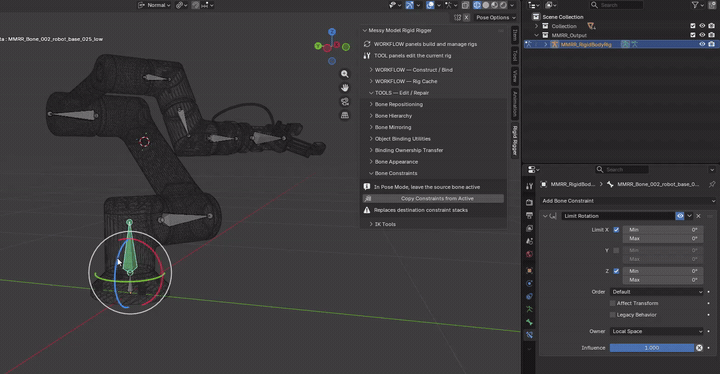Viewport: 720px width, 374px height.
Task: Hide MMRR_RigidBodyRig in viewport via eye
Action: (702, 44)
